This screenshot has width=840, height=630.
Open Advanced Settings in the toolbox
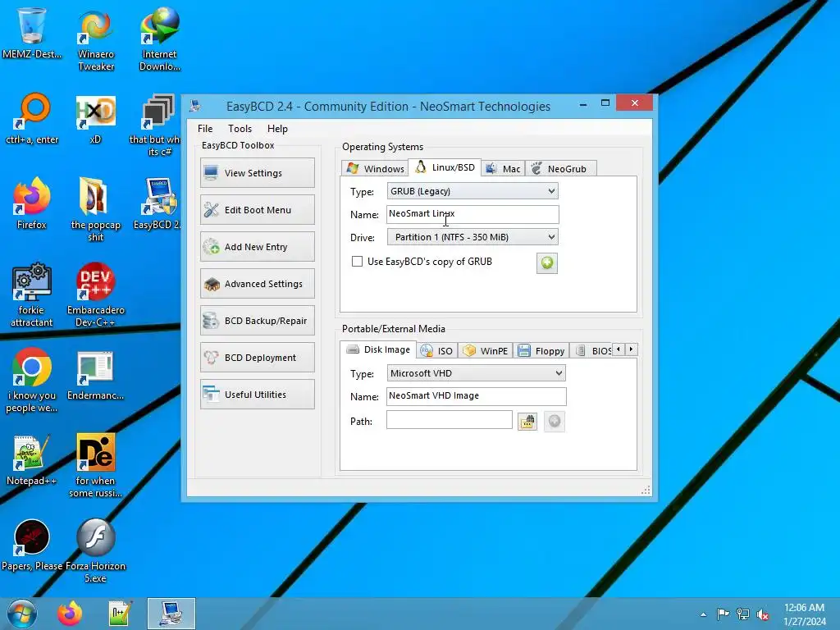coord(257,284)
